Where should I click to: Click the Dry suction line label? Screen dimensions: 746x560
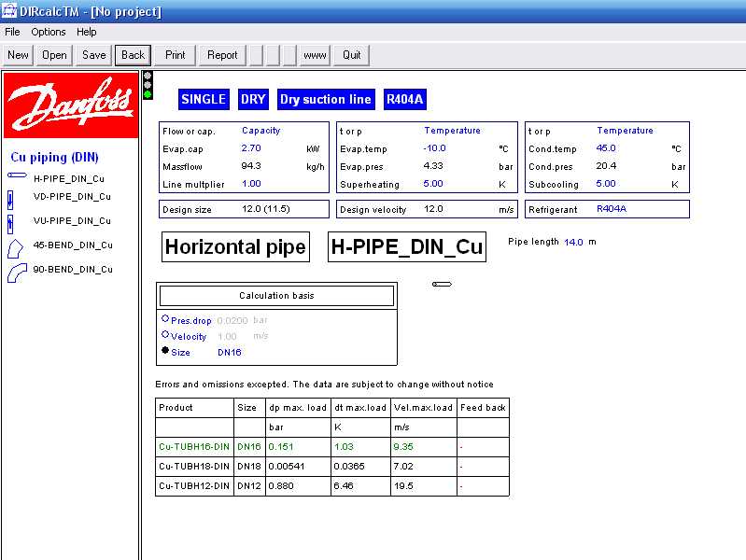pos(326,100)
